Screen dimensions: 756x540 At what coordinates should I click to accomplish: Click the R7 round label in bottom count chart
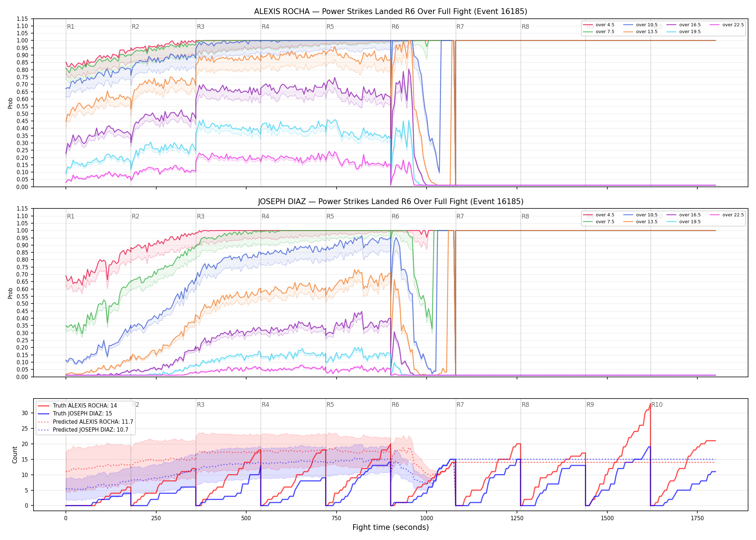(x=460, y=405)
